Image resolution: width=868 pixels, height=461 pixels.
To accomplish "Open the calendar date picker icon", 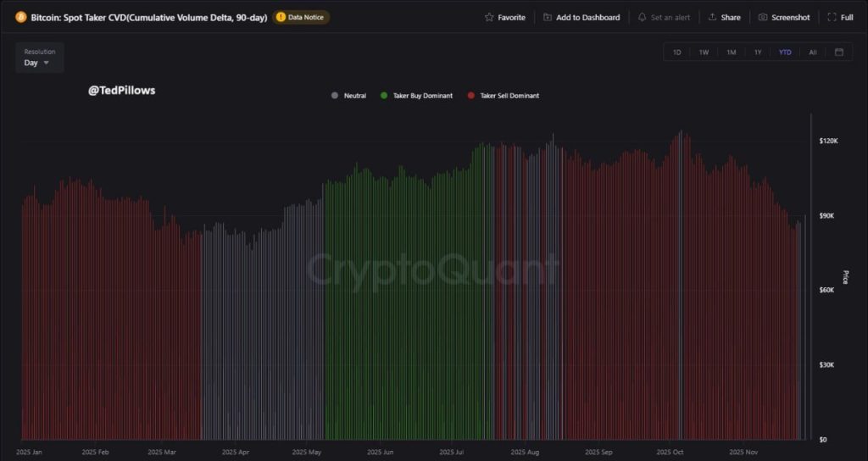I will point(838,53).
